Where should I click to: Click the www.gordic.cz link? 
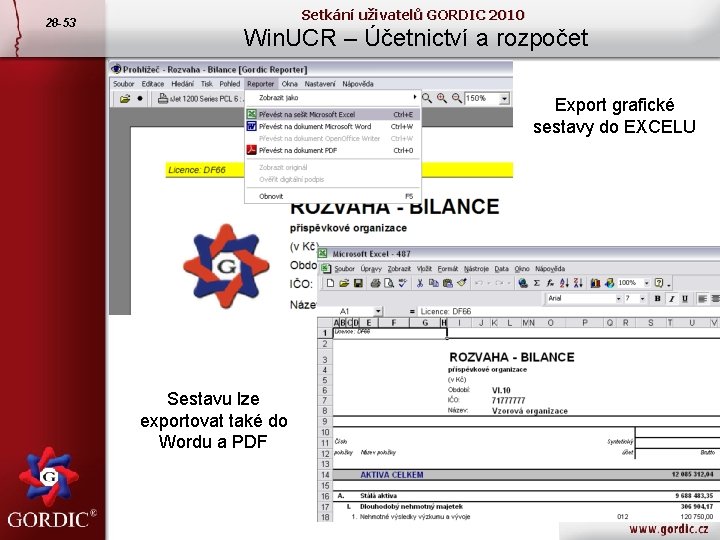pyautogui.click(x=668, y=529)
